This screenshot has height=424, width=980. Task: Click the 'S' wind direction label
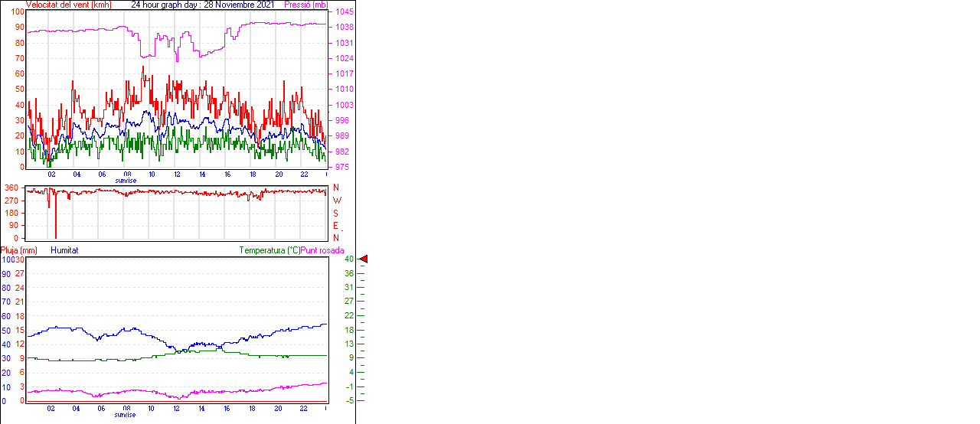coord(335,214)
